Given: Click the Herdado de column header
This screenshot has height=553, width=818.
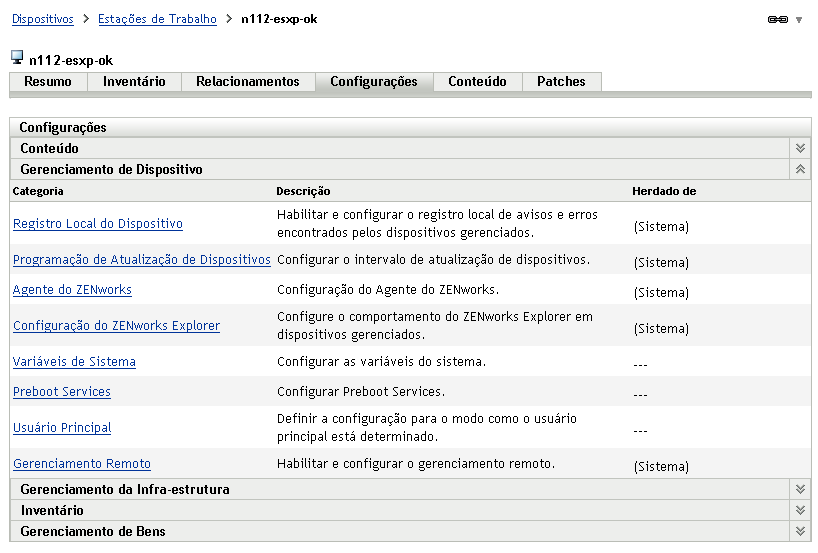Looking at the screenshot, I should [x=664, y=191].
